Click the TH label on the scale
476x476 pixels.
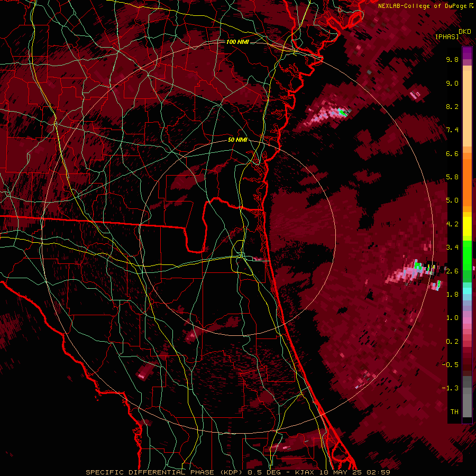pyautogui.click(x=454, y=412)
